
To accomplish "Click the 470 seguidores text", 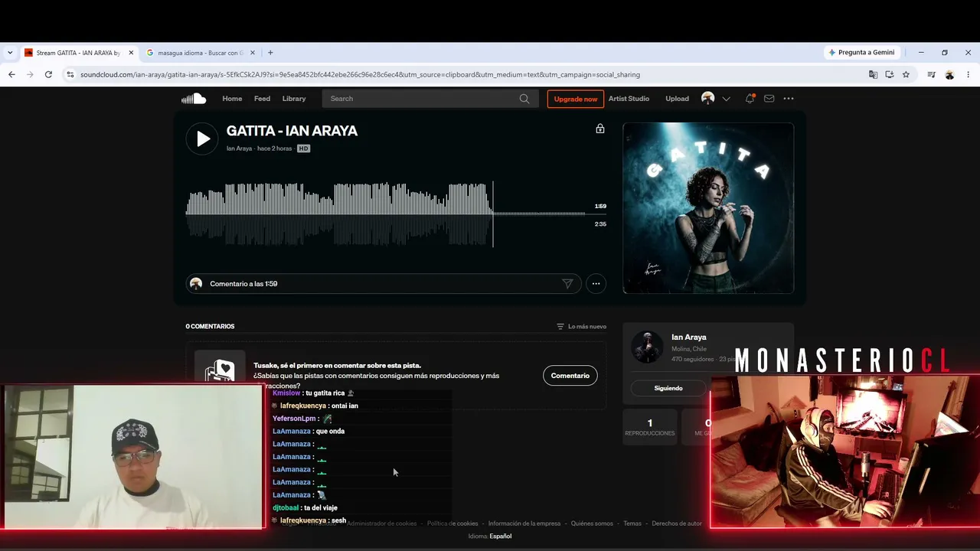I will click(x=692, y=359).
